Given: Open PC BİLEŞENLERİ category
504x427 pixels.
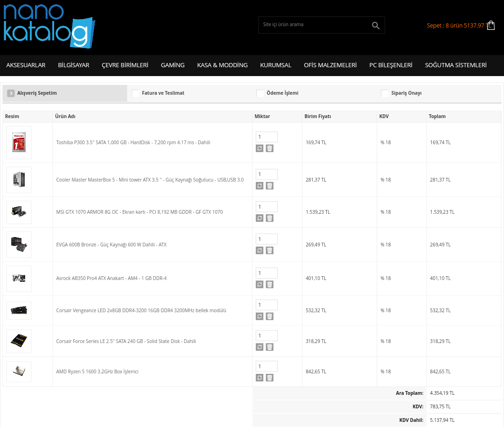Looking at the screenshot, I should [x=391, y=65].
